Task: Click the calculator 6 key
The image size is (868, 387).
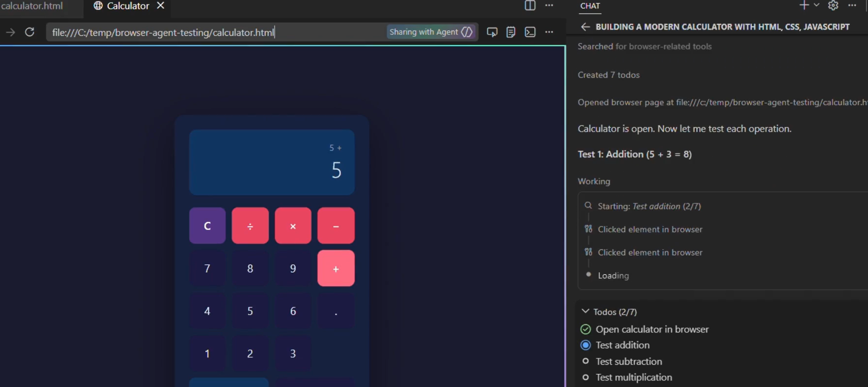Action: tap(293, 311)
